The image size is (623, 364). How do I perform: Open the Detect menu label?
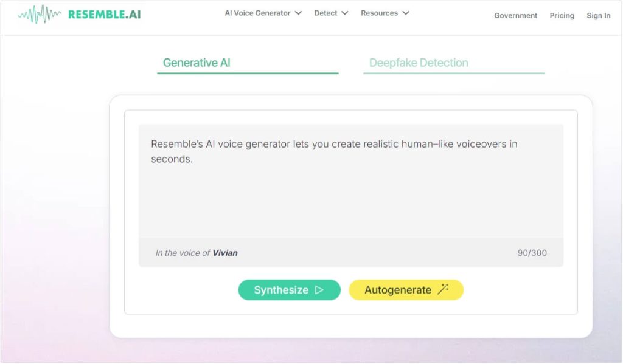pos(325,13)
